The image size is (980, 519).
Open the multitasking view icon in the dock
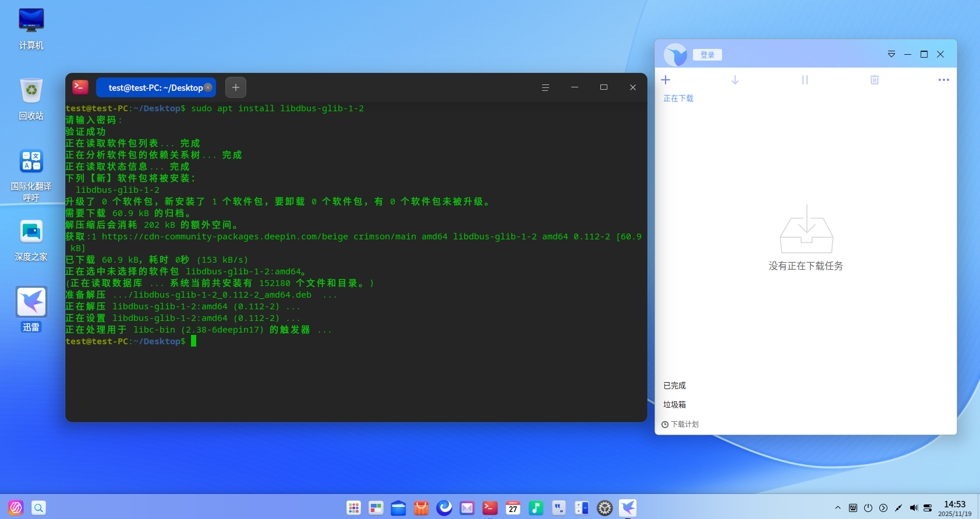(x=376, y=508)
